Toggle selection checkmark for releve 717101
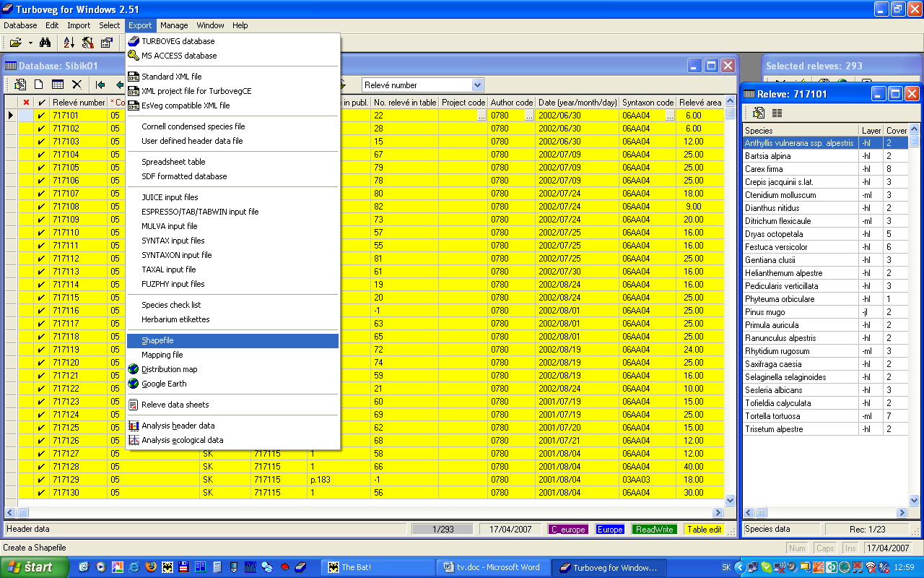Viewport: 924px width, 578px height. pos(42,116)
